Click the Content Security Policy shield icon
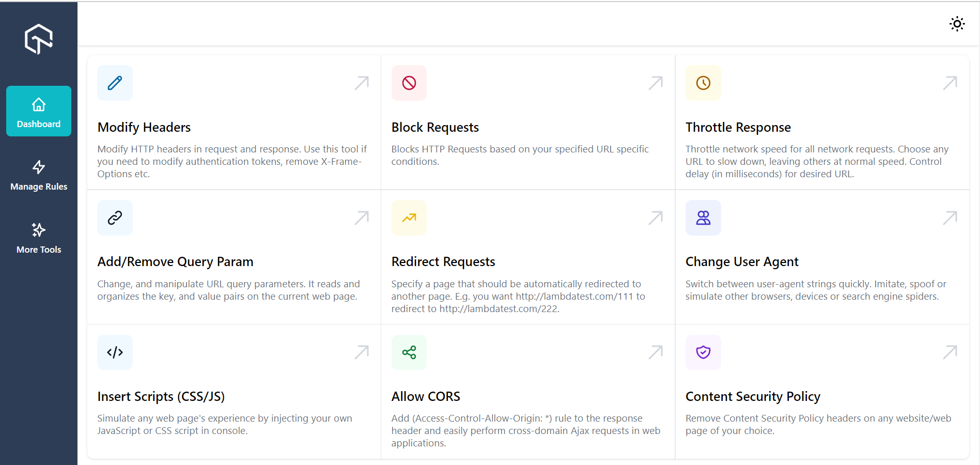The width and height of the screenshot is (980, 465). pos(703,352)
